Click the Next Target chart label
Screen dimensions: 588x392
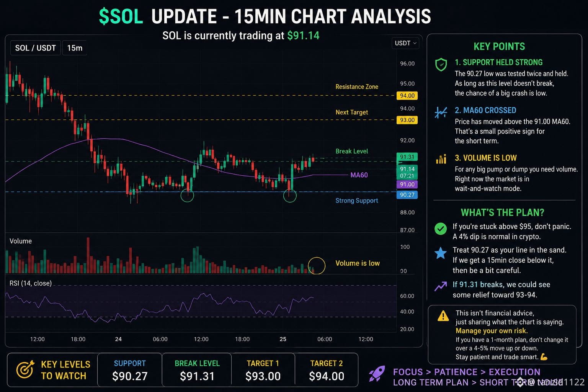[351, 112]
